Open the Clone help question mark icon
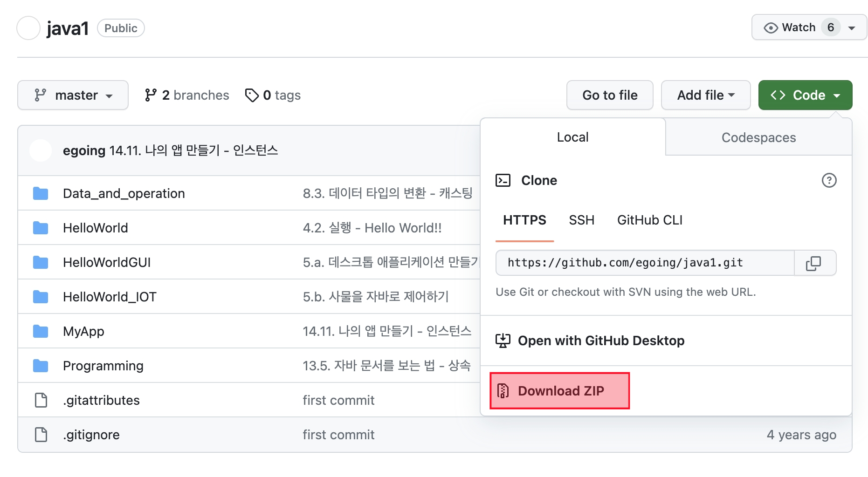868x477 pixels. coord(829,180)
